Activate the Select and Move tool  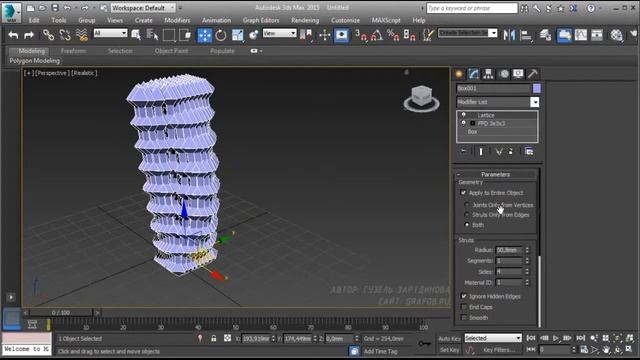[204, 35]
